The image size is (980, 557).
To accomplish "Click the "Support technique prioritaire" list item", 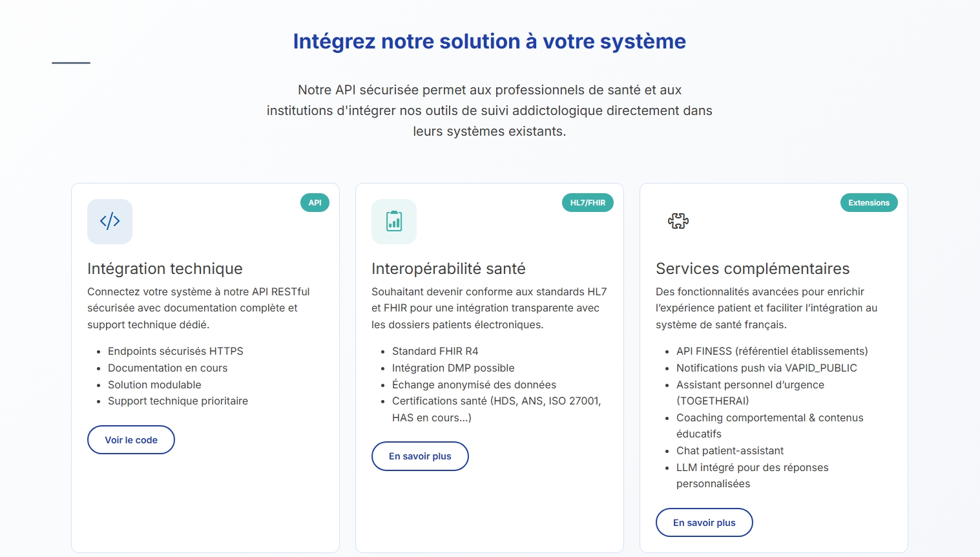I will pyautogui.click(x=178, y=401).
